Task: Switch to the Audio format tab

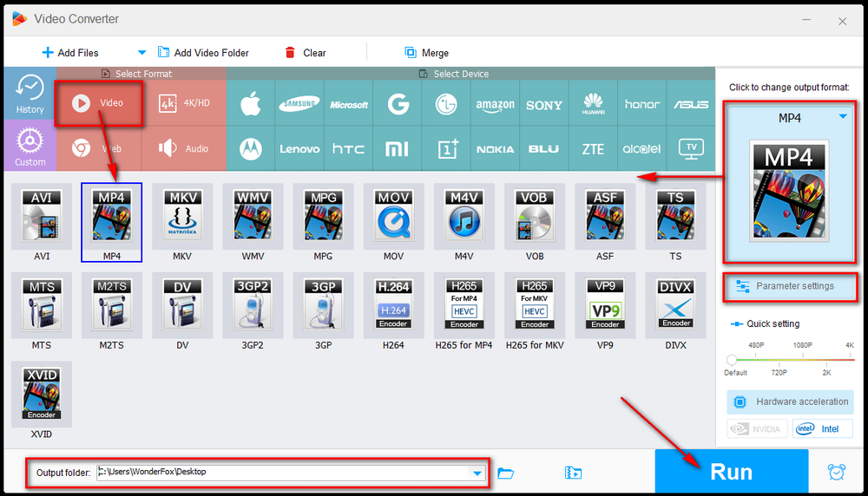Action: [x=184, y=148]
